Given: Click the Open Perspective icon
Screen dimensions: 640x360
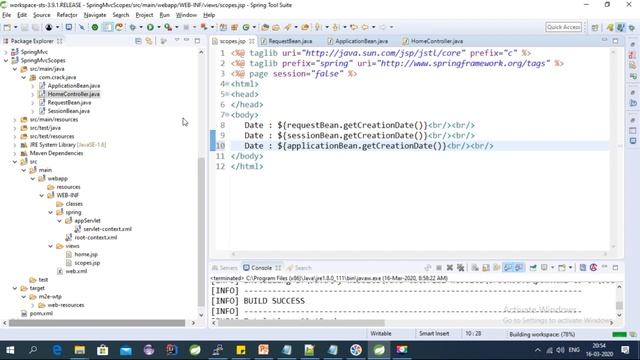Looking at the screenshot, I should pos(595,27).
